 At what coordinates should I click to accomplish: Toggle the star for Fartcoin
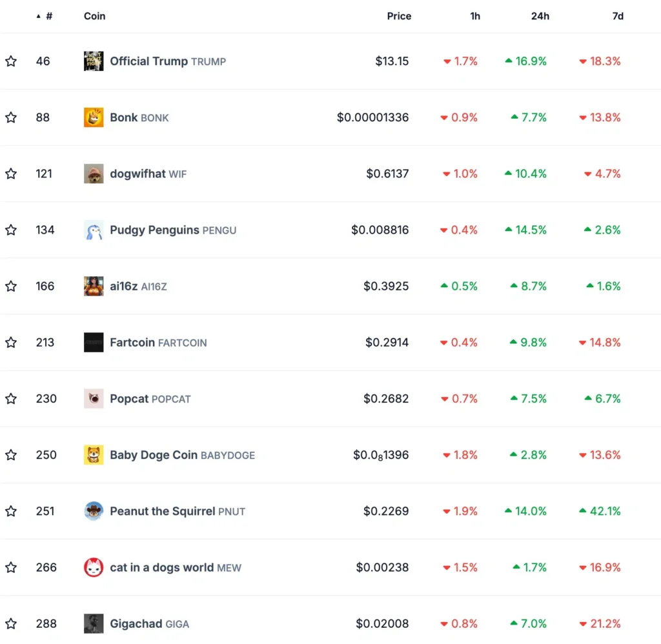tap(11, 342)
